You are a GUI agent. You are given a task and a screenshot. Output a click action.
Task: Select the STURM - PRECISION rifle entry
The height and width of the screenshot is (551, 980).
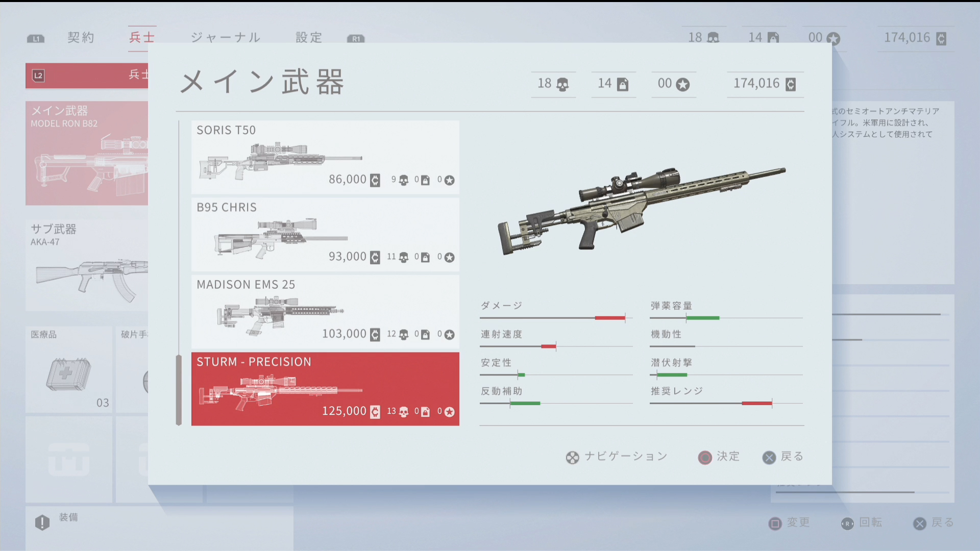tap(325, 389)
